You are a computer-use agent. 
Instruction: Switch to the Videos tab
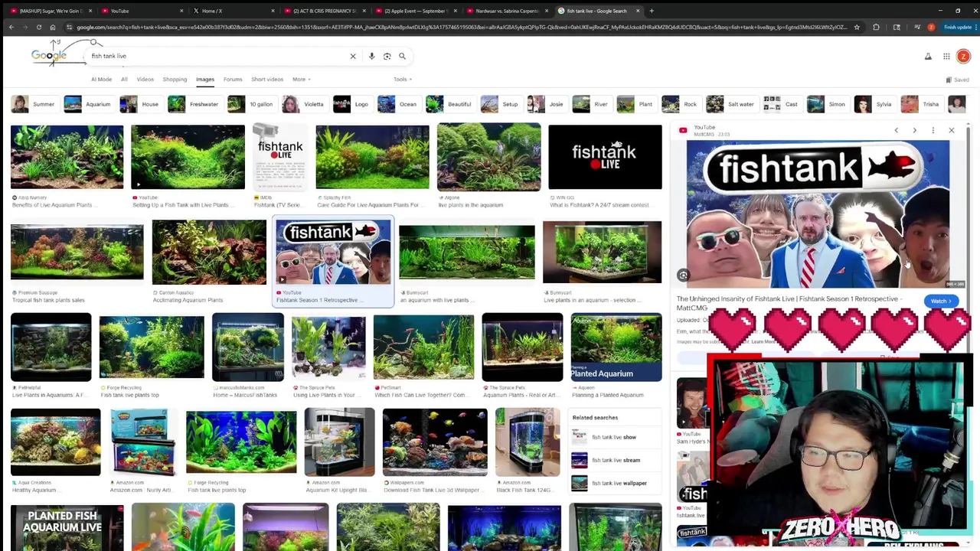[145, 80]
